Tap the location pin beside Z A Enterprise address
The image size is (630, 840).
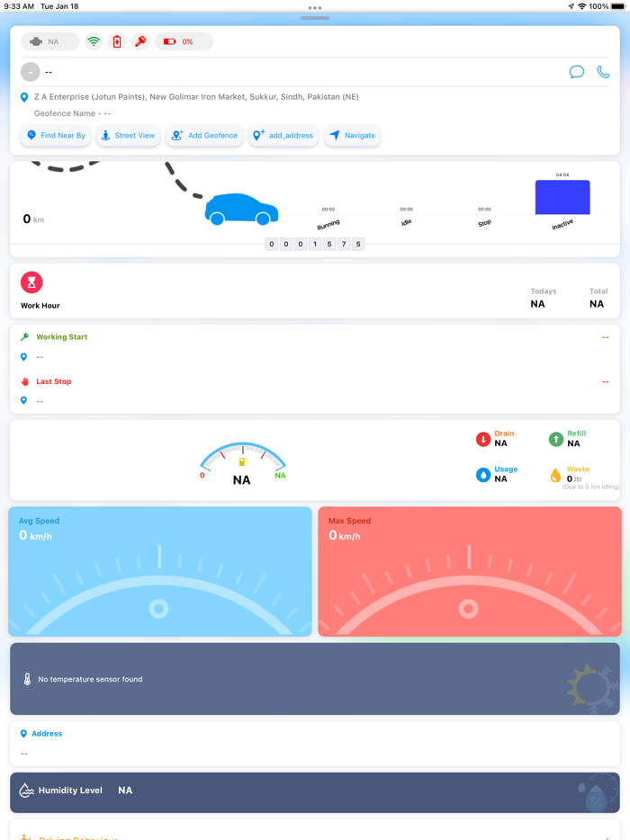[24, 97]
